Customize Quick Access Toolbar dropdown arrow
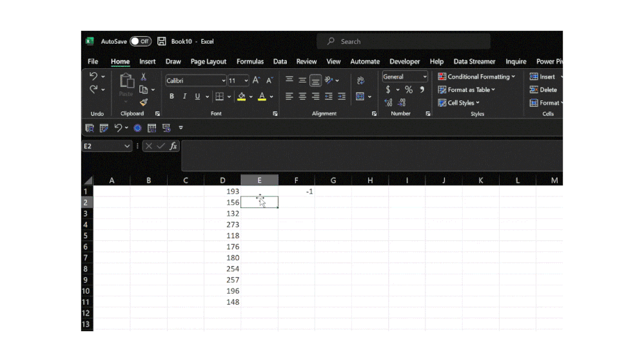 (x=181, y=128)
